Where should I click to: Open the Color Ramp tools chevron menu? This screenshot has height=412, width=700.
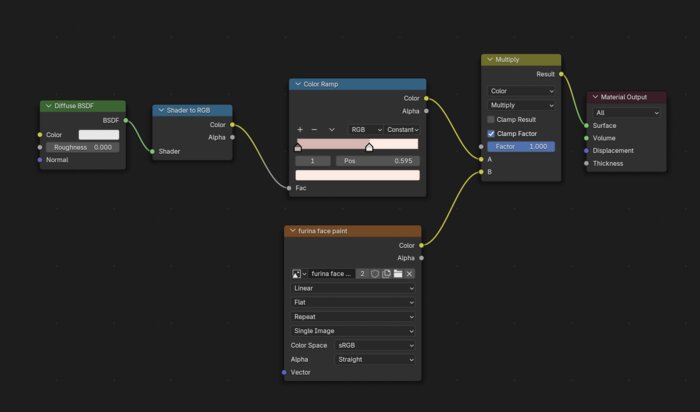point(332,129)
